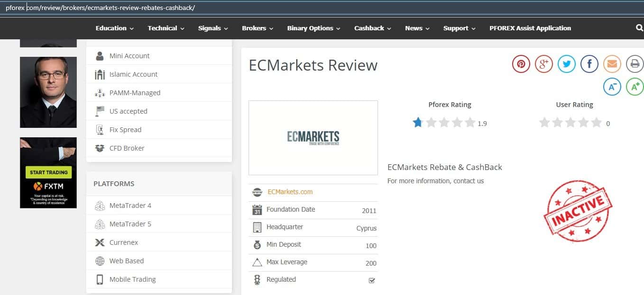Image resolution: width=644 pixels, height=295 pixels.
Task: Click the CFD Broker icon
Action: click(x=100, y=148)
